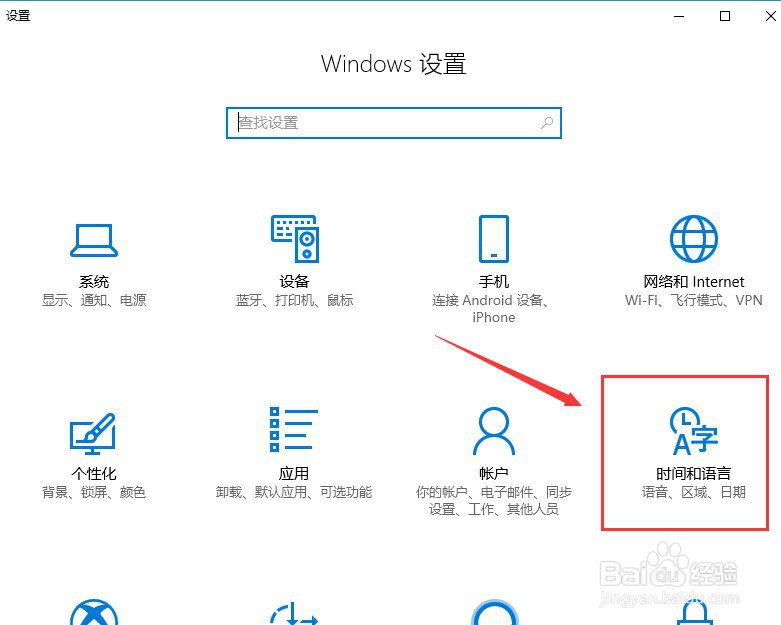The image size is (781, 625).
Task: Open the Cortana circle icon at bottom
Action: tap(494, 612)
